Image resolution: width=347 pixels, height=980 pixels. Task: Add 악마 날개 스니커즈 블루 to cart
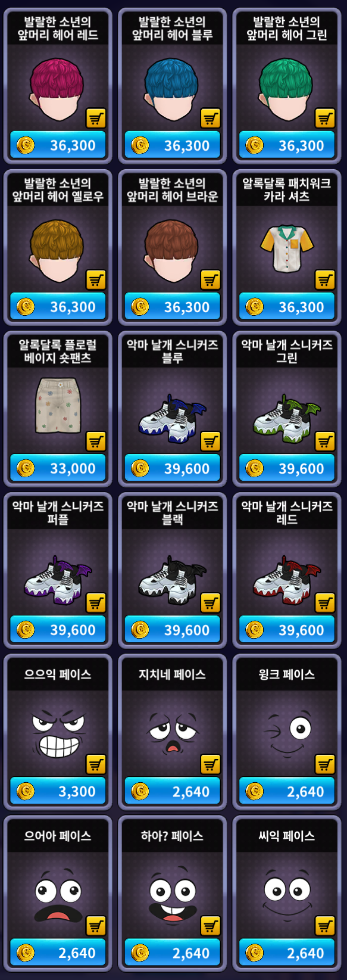tap(210, 441)
